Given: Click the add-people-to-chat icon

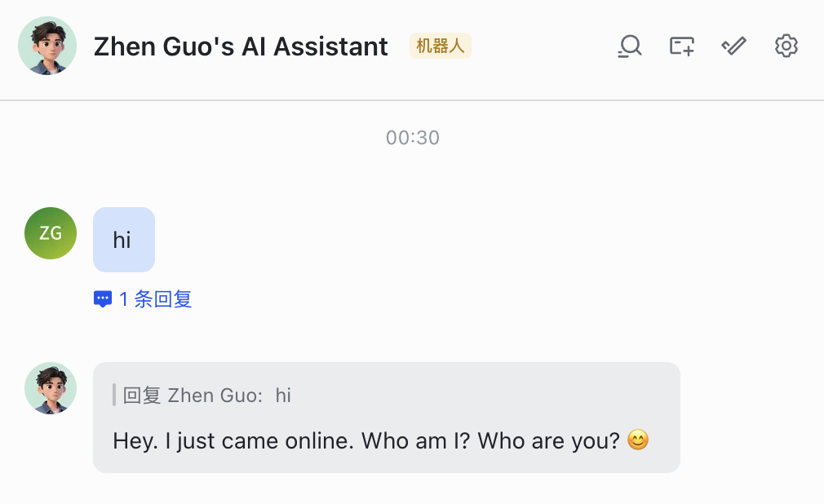Looking at the screenshot, I should 681,46.
